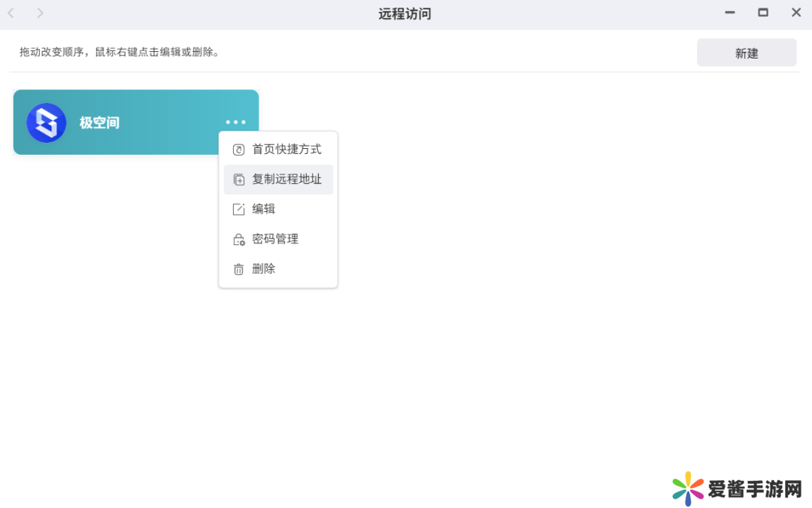The width and height of the screenshot is (812, 508).
Task: Open 密码管理 from the context menu
Action: point(275,239)
